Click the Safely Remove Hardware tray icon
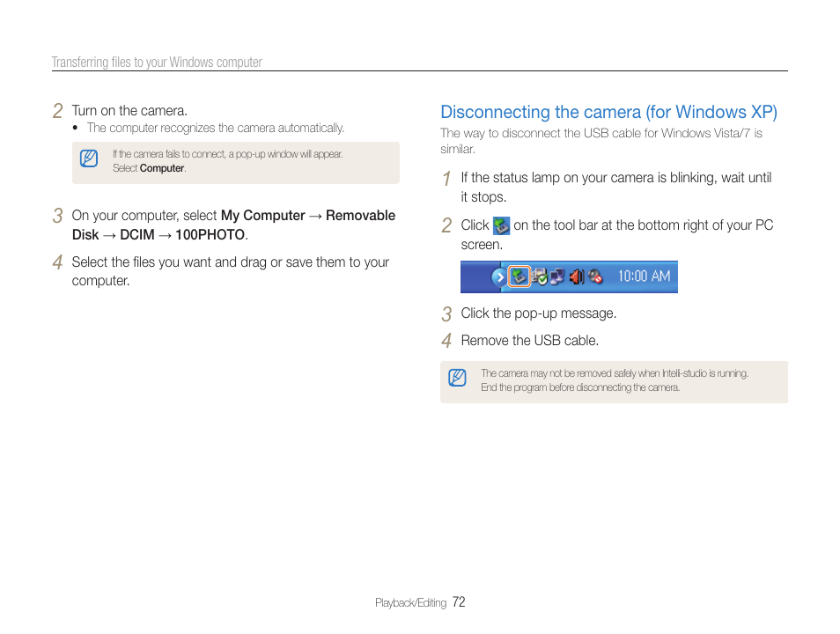The image size is (840, 634). (x=519, y=276)
